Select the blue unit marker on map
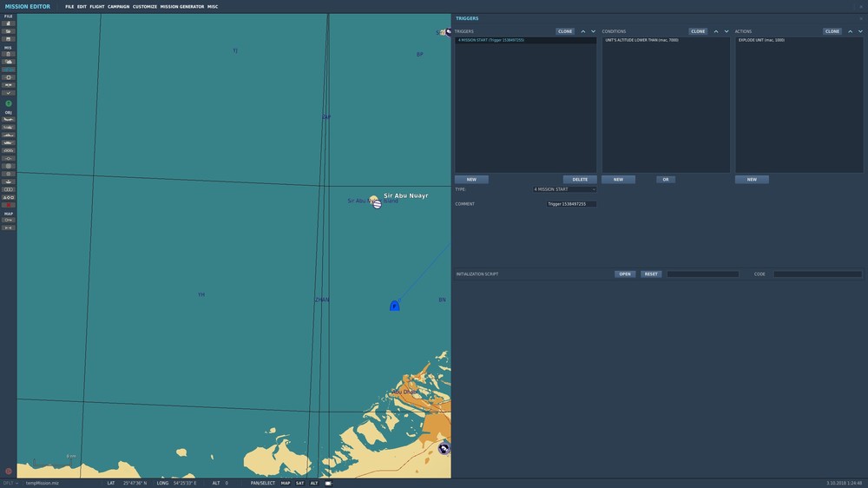 394,306
